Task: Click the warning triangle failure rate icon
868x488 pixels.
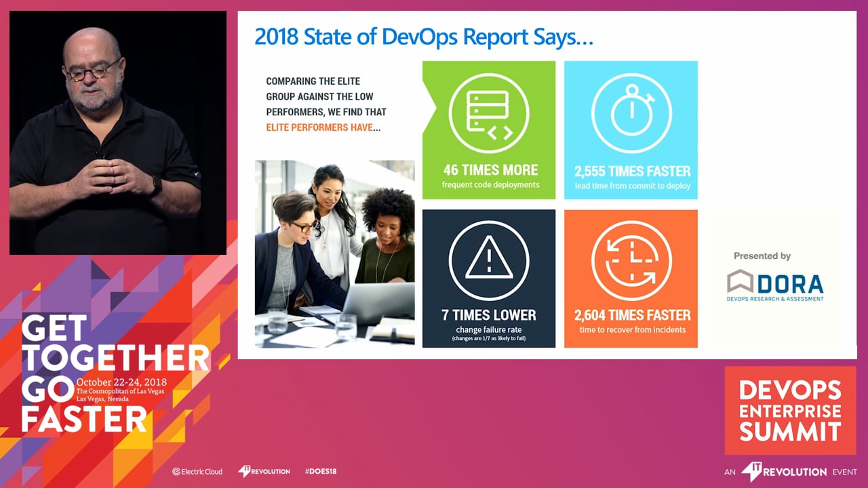Action: (489, 260)
